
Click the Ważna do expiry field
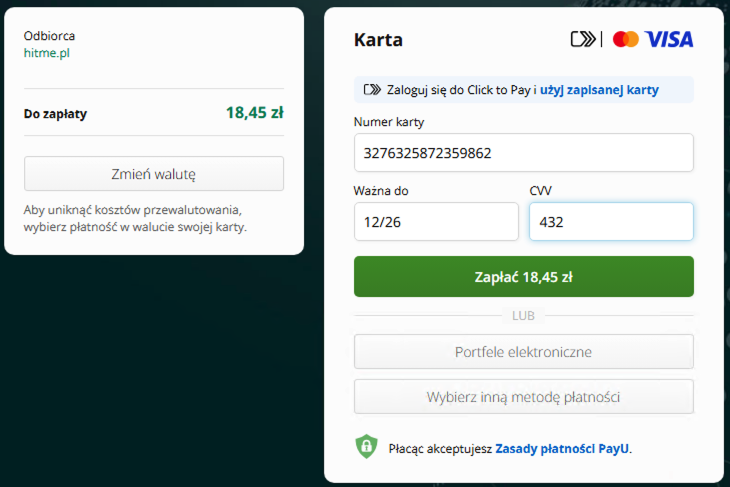pyautogui.click(x=436, y=222)
